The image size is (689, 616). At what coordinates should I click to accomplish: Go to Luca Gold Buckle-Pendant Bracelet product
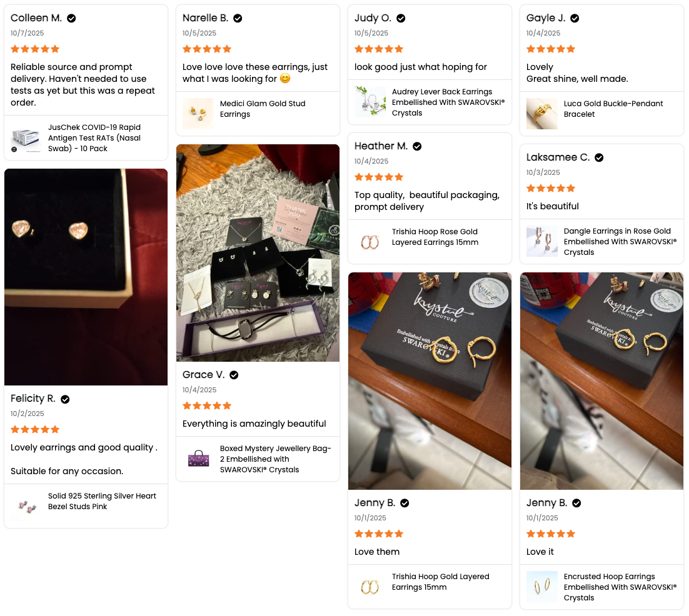[613, 109]
